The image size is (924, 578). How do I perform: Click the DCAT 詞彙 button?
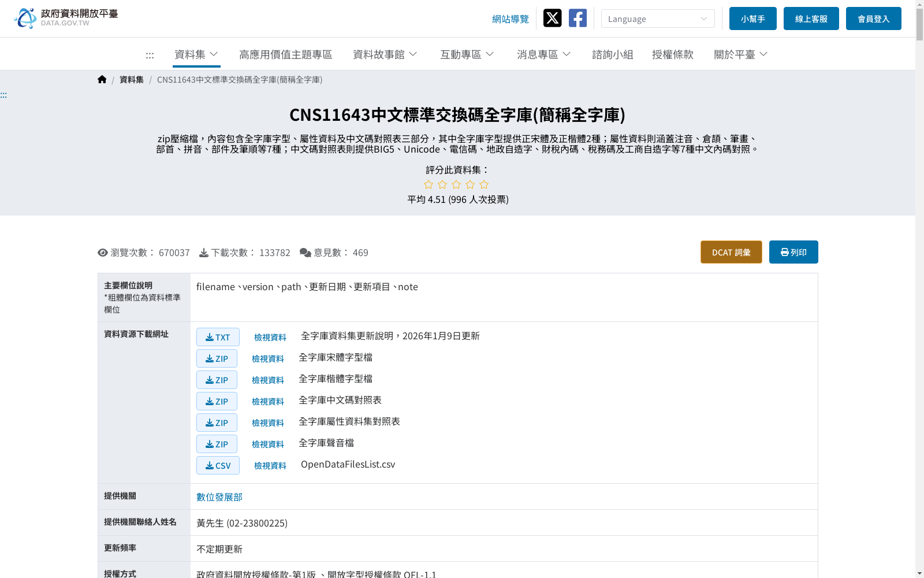pyautogui.click(x=731, y=252)
